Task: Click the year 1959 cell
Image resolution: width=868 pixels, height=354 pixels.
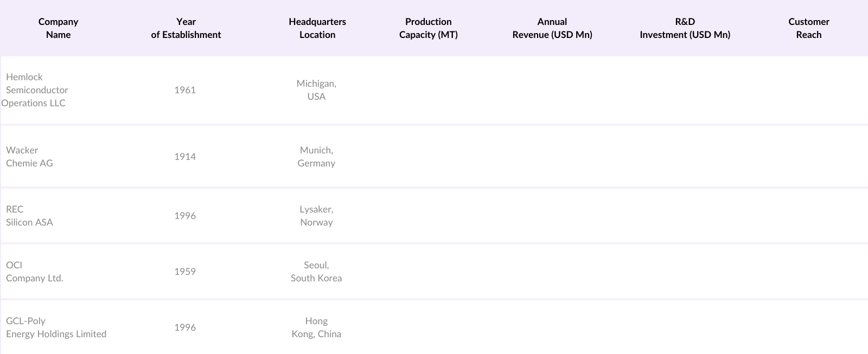Action: click(x=185, y=272)
